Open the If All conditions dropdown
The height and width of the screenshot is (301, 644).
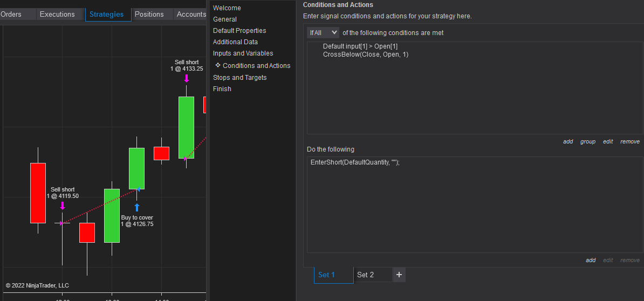(x=323, y=33)
